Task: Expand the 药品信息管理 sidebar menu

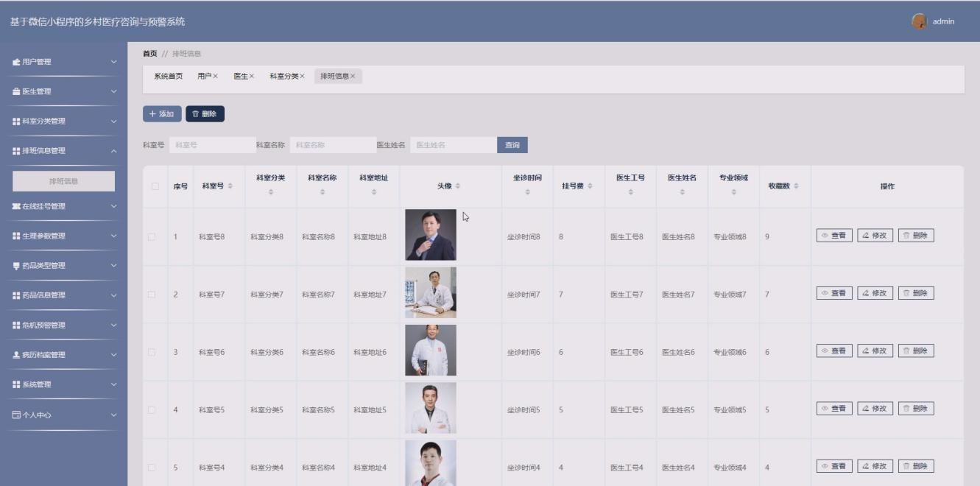Action: [x=63, y=295]
